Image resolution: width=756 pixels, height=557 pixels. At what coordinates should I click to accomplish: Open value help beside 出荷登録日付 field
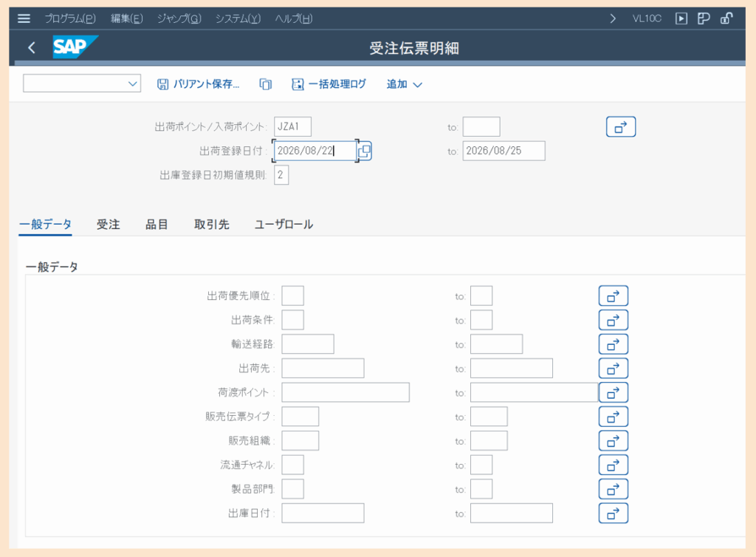coord(365,151)
